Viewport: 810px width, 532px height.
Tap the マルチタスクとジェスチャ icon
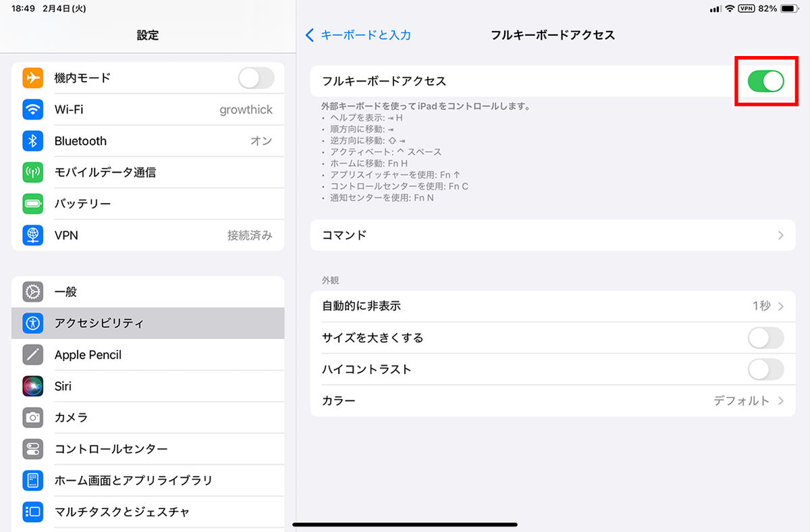(x=32, y=512)
